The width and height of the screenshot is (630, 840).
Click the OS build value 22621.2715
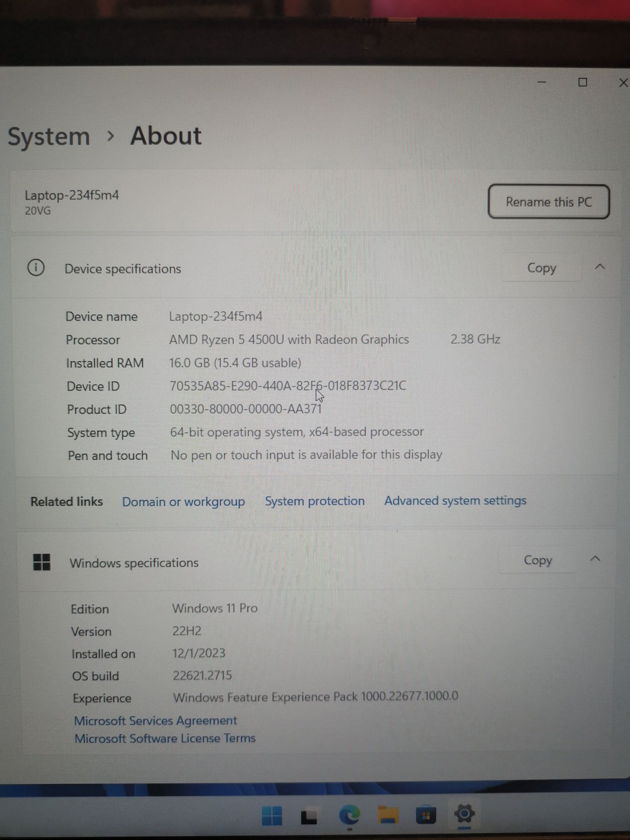[x=202, y=676]
